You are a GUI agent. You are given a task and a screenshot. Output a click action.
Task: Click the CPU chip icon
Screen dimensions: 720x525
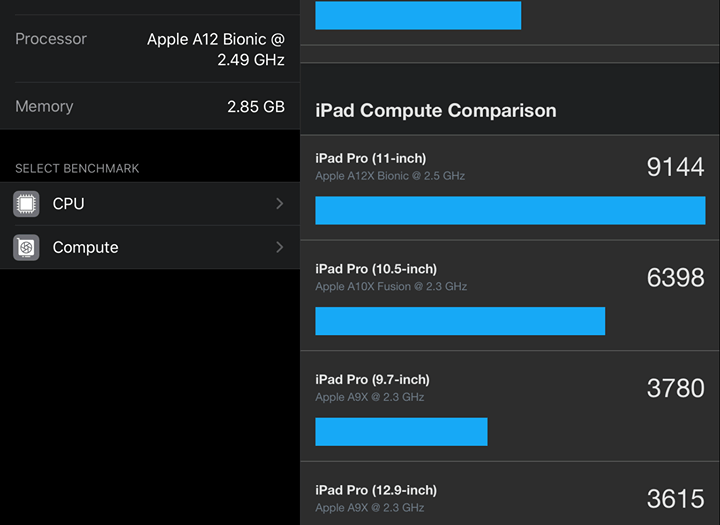[x=26, y=204]
